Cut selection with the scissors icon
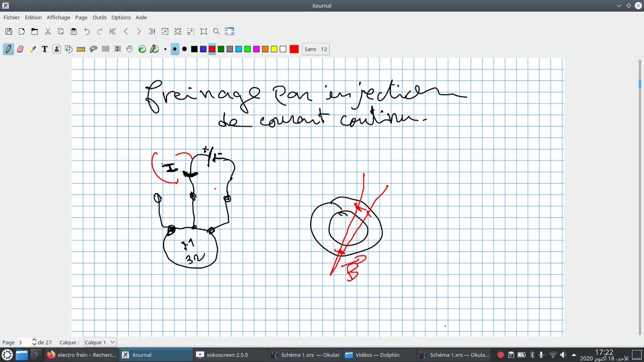The width and height of the screenshot is (644, 362). coord(48,31)
